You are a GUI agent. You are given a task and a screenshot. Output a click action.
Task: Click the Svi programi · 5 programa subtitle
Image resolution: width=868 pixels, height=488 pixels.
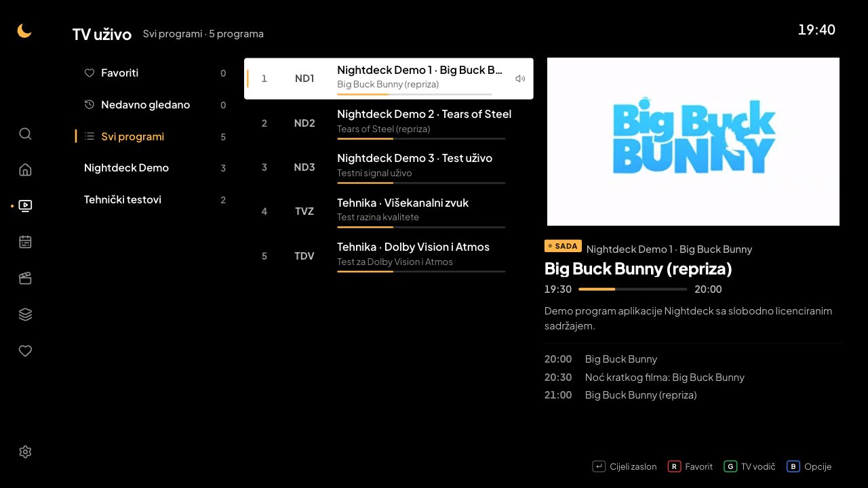point(203,34)
